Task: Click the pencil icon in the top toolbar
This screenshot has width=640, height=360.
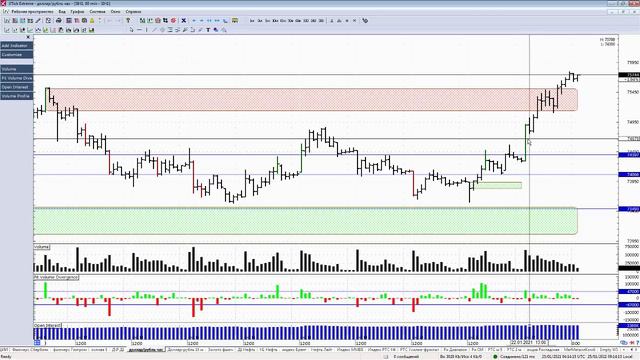Action: (38, 20)
